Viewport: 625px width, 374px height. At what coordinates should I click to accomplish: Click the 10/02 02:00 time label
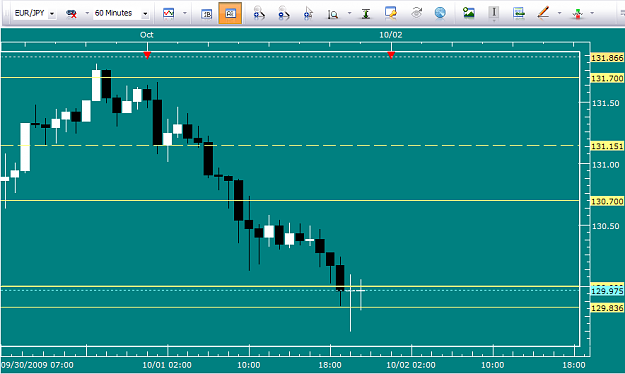[x=411, y=365]
